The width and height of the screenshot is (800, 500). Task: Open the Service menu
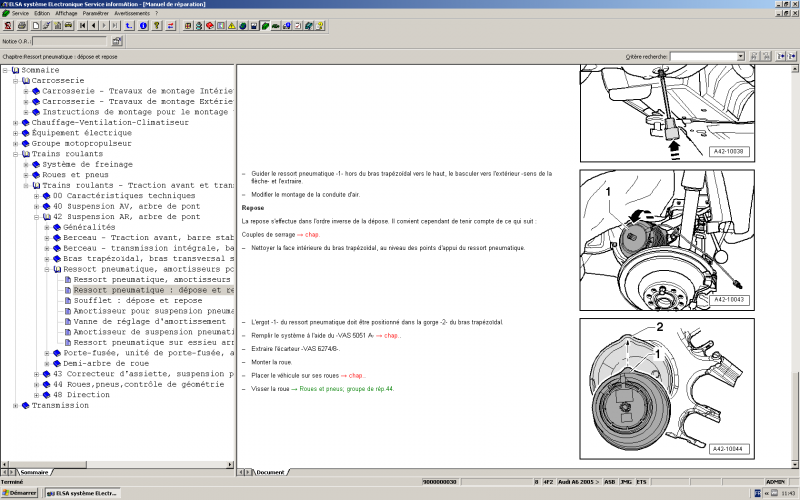point(20,13)
